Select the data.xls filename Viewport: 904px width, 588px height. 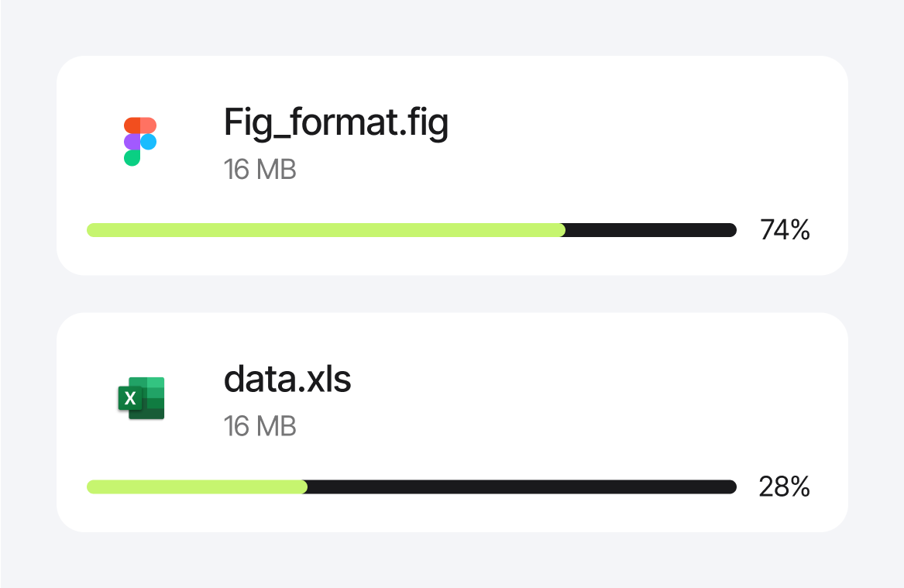point(287,380)
